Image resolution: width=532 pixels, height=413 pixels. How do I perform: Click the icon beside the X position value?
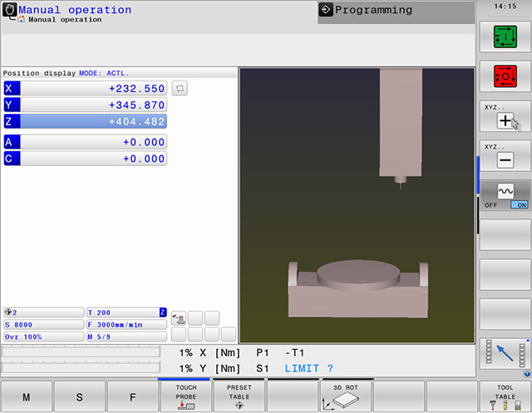pyautogui.click(x=179, y=88)
